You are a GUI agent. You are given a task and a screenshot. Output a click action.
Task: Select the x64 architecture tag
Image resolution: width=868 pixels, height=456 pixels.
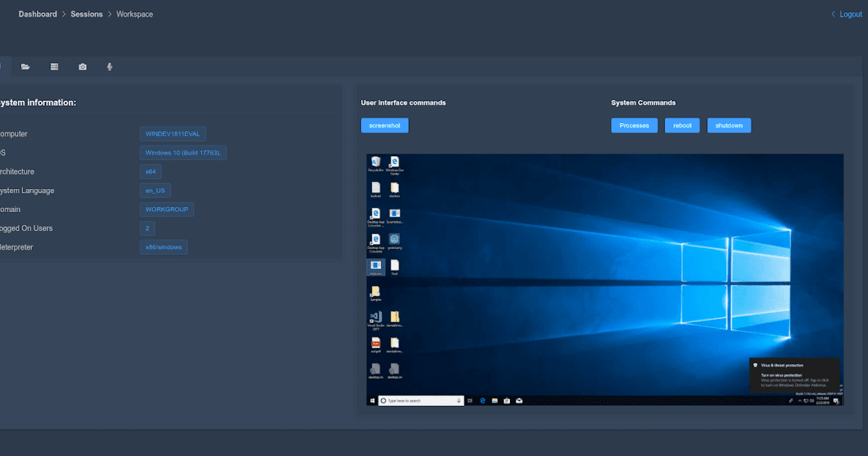point(150,172)
